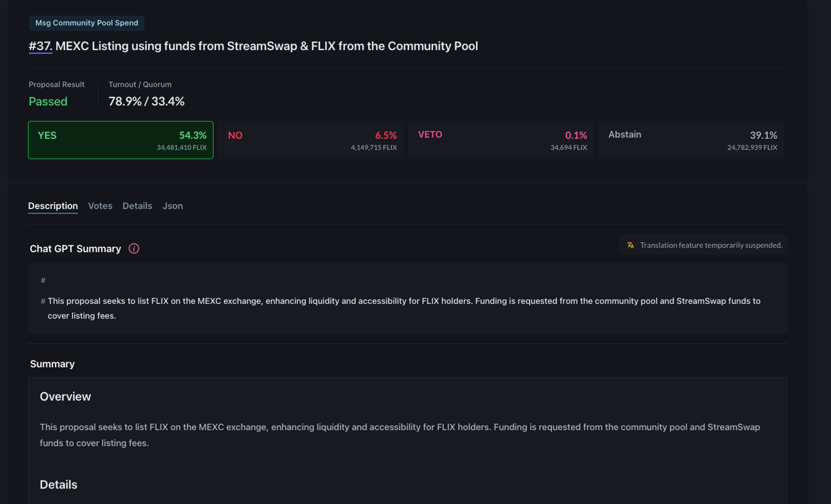Click the Details heading in the summary
831x504 pixels.
[x=59, y=484]
